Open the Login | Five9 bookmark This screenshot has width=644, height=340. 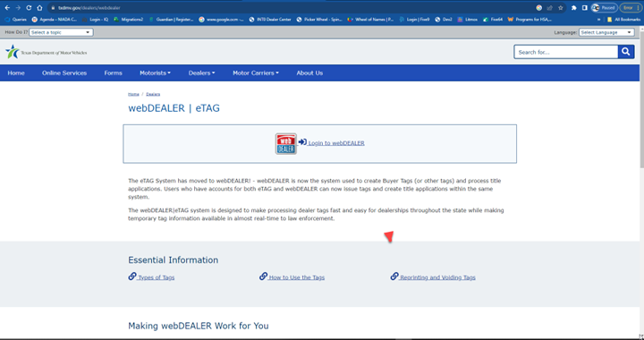coord(414,20)
